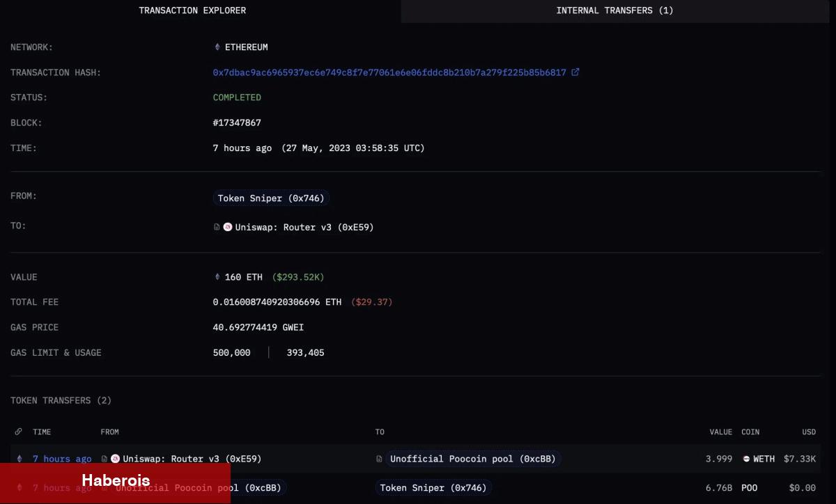Select the 160 ETH value text
Image resolution: width=836 pixels, height=504 pixels.
coord(244,277)
